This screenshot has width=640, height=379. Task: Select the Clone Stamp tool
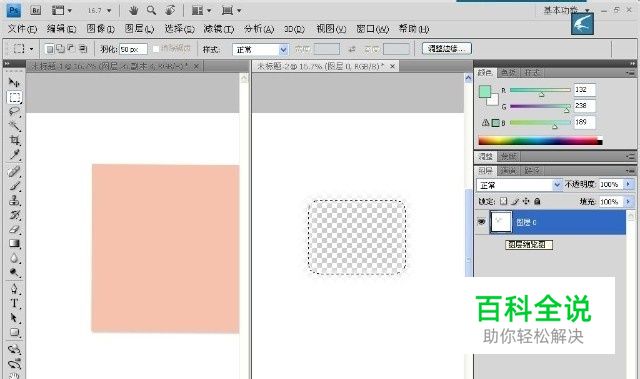(x=14, y=200)
